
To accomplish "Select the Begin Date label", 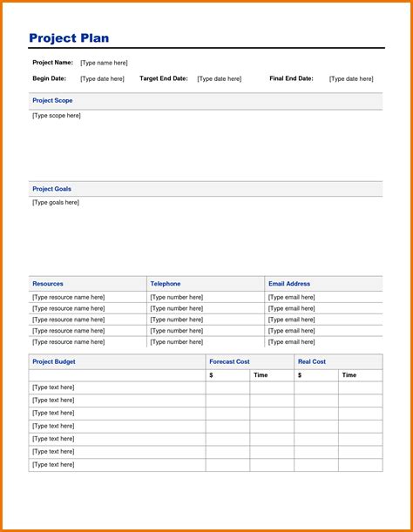I will pyautogui.click(x=50, y=78).
